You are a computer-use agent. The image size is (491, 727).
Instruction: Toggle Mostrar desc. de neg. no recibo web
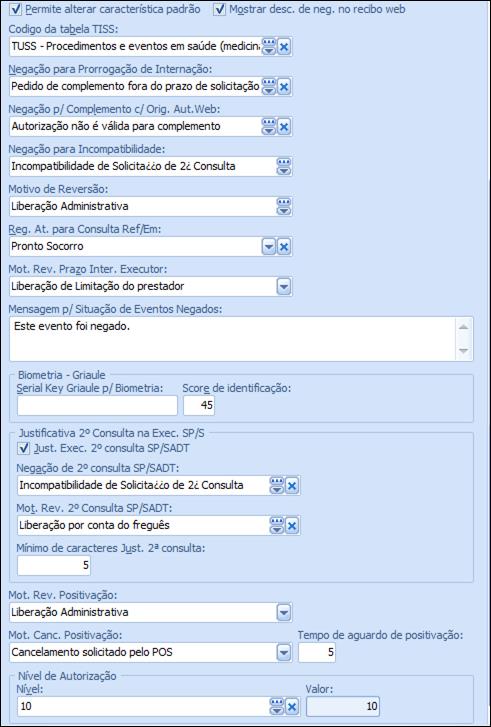pos(219,9)
